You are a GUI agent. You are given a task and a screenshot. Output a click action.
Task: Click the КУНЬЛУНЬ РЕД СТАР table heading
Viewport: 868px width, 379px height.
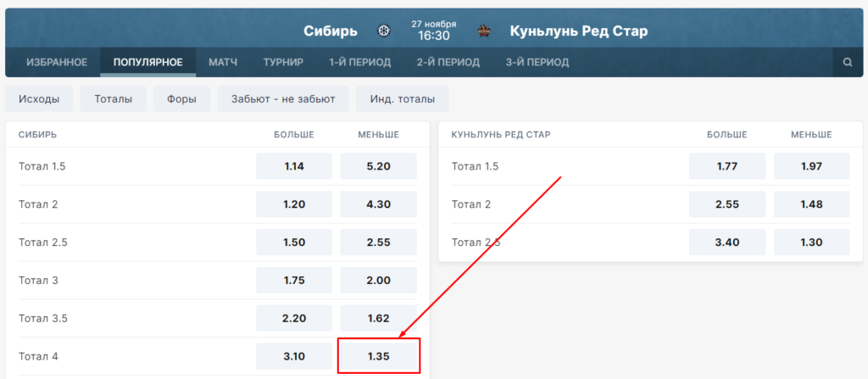[x=501, y=135]
